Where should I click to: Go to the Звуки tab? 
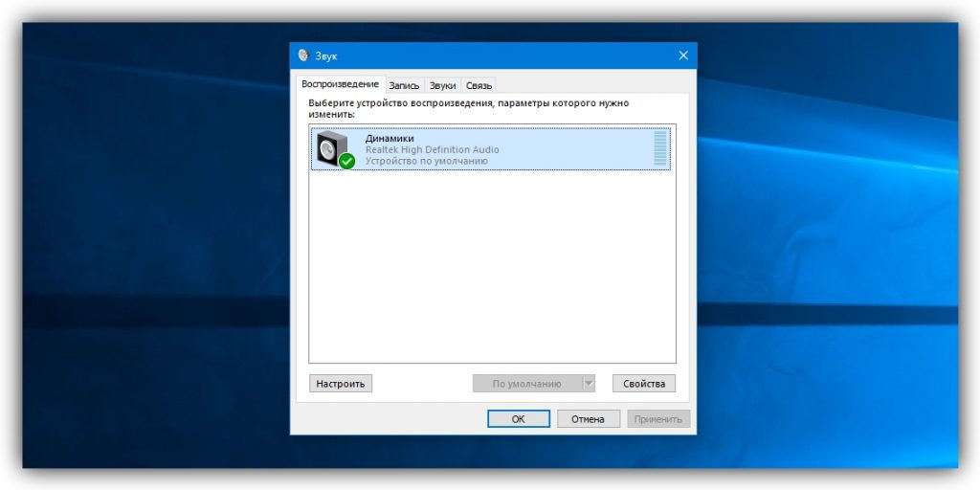pyautogui.click(x=442, y=86)
